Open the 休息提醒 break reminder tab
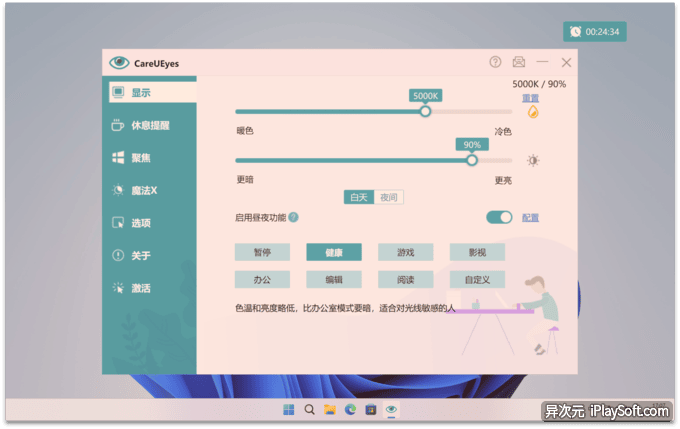 (x=150, y=125)
